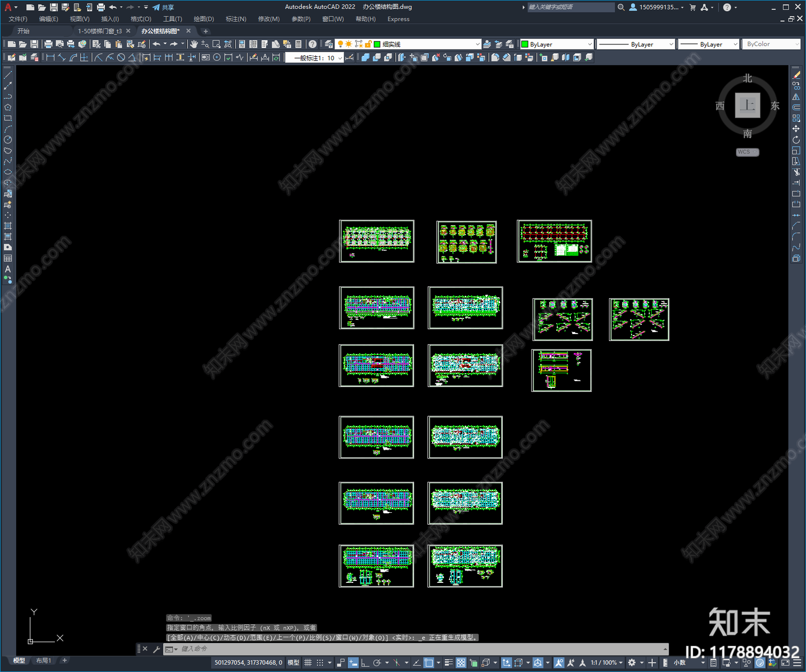Toggle dynamic input in the status bar
This screenshot has height=672, width=806.
(353, 662)
